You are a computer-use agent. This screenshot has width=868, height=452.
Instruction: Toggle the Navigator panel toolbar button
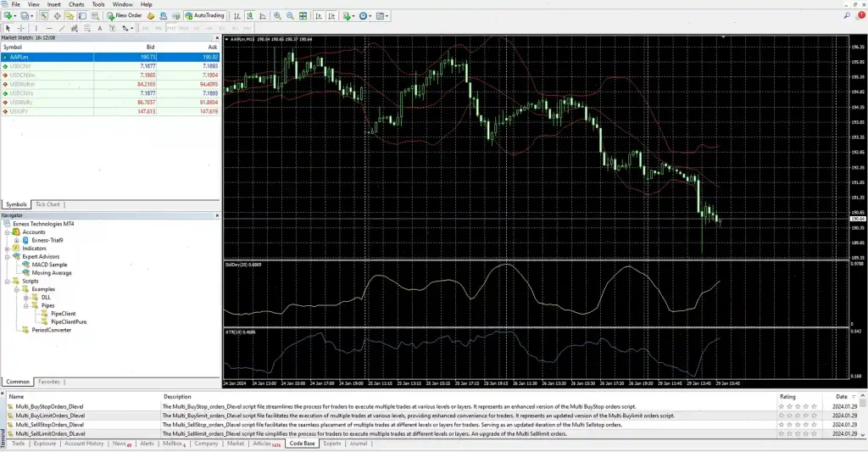point(69,15)
